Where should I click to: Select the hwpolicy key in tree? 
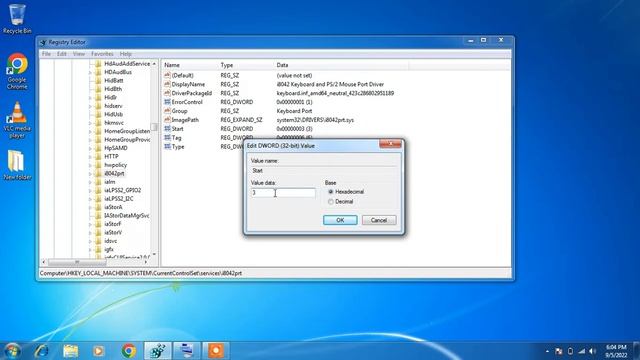(x=116, y=165)
